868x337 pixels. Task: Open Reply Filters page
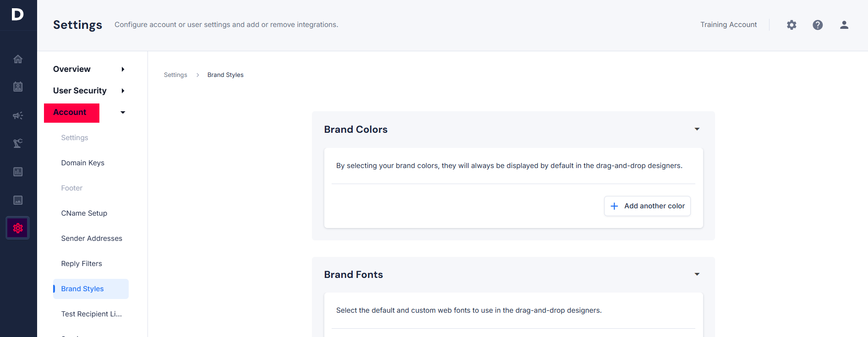point(82,264)
